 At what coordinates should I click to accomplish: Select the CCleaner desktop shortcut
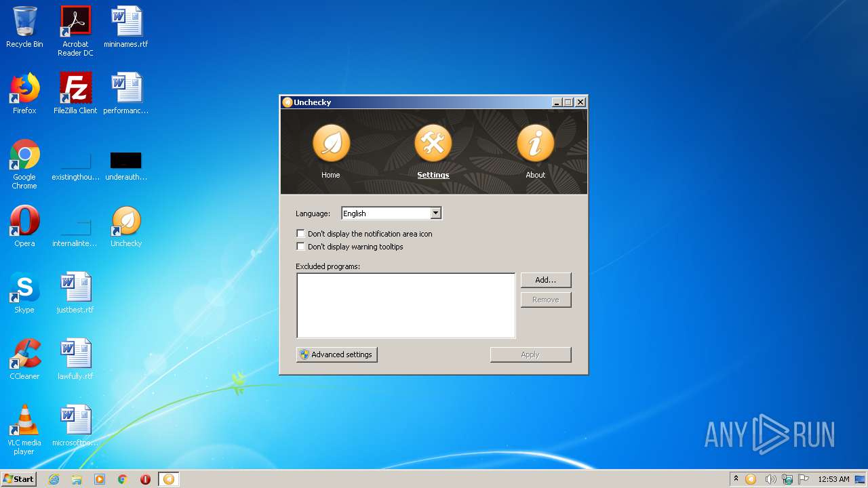tap(24, 359)
